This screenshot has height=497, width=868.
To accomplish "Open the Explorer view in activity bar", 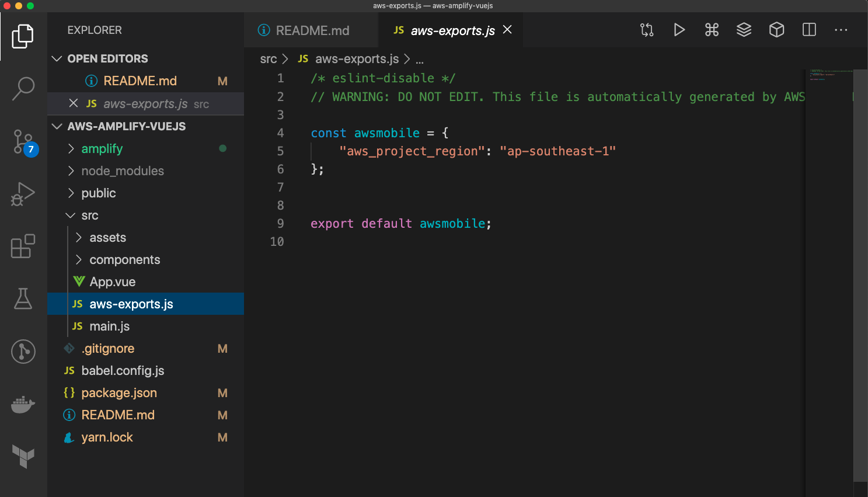I will (23, 36).
